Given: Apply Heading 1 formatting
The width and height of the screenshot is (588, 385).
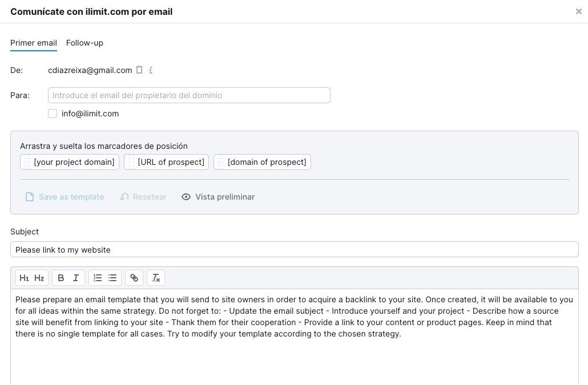Looking at the screenshot, I should coord(24,278).
